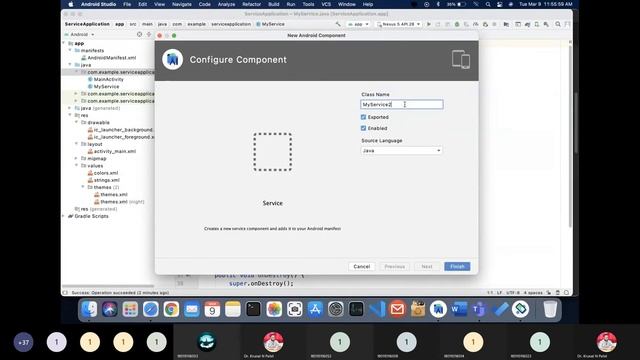Open the Navigate menu
640x360 pixels.
click(182, 4)
